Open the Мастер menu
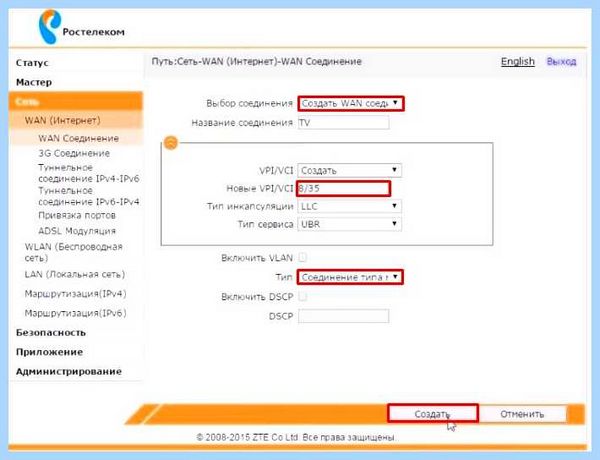The height and width of the screenshot is (460, 600). [34, 82]
